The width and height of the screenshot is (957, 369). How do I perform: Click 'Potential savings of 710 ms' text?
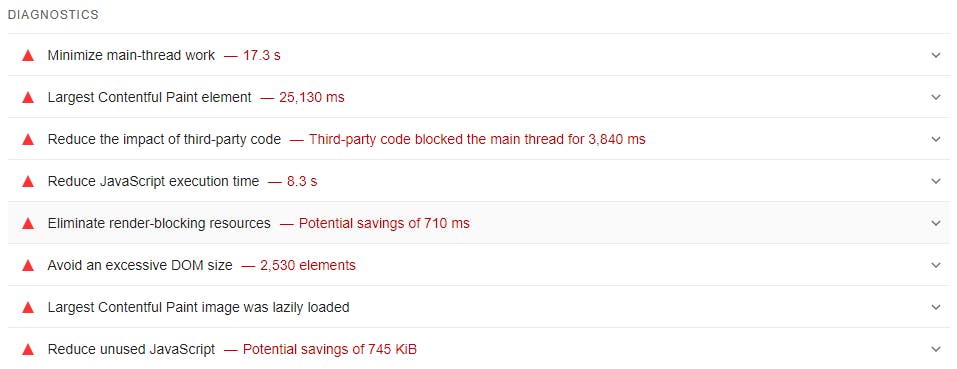point(385,224)
